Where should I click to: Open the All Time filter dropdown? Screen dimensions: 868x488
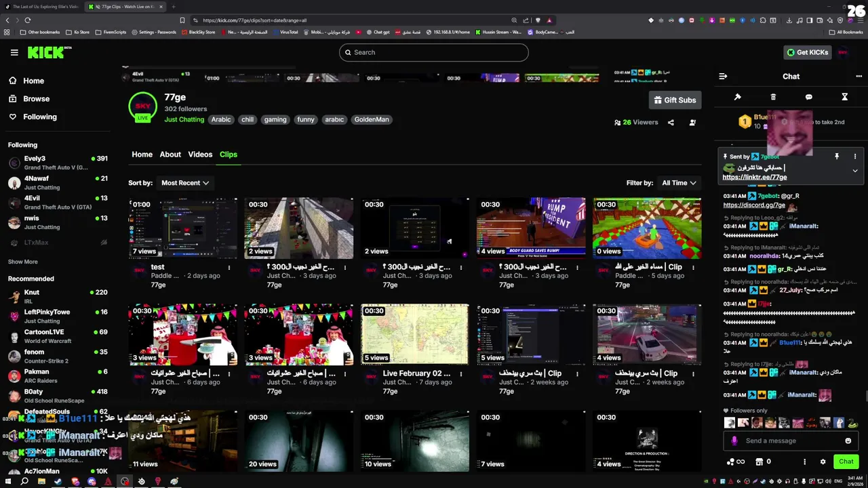point(679,183)
